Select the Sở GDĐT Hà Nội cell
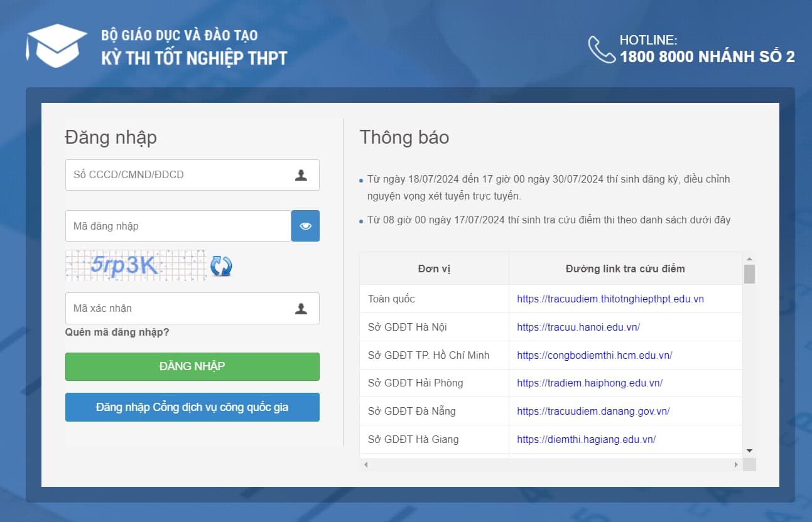Viewport: 812px width, 522px height. [x=434, y=327]
